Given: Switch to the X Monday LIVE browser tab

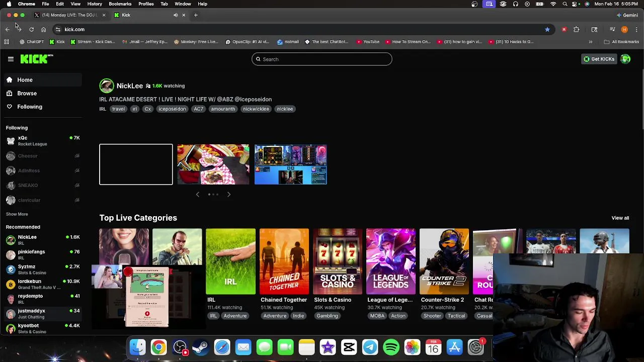Looking at the screenshot, I should point(69,15).
